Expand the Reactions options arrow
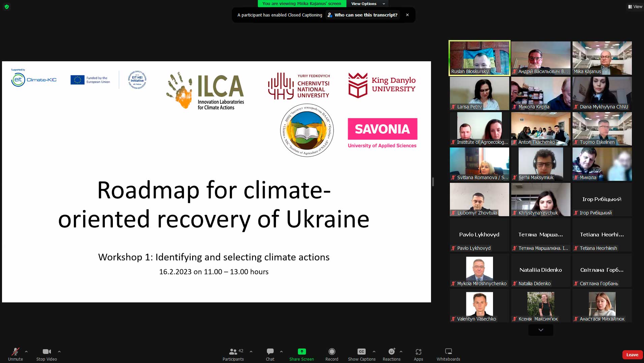Viewport: 644px width, 363px height. tap(401, 352)
